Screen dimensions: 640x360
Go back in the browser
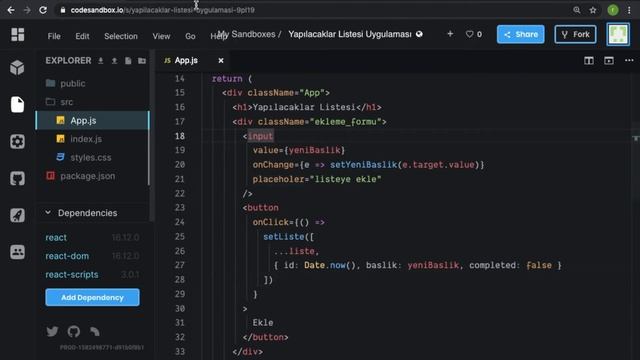tap(11, 10)
